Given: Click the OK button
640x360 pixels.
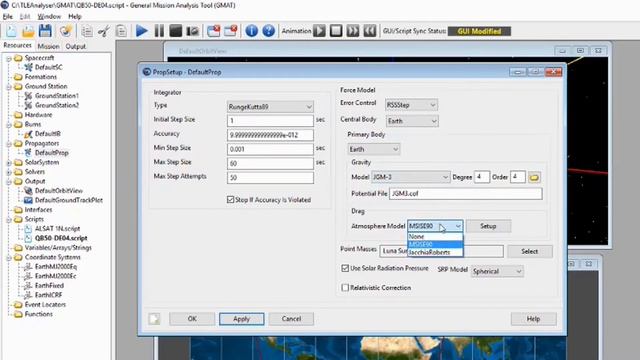Looking at the screenshot, I should pyautogui.click(x=192, y=319).
